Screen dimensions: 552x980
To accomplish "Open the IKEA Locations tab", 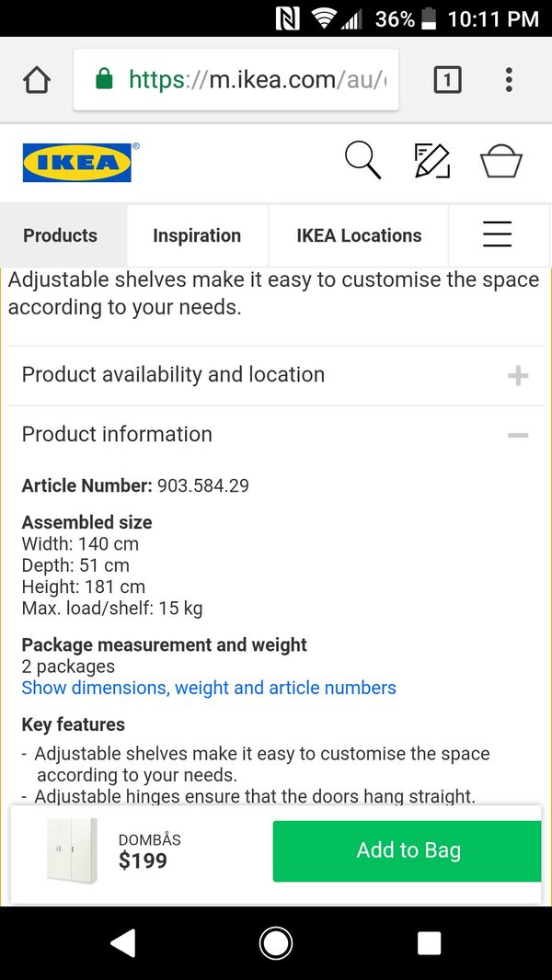I will [359, 235].
